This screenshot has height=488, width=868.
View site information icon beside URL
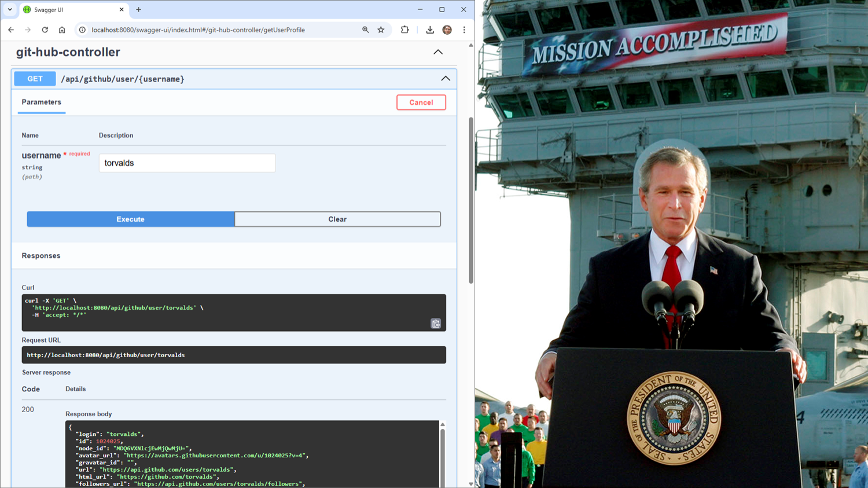pos(82,30)
